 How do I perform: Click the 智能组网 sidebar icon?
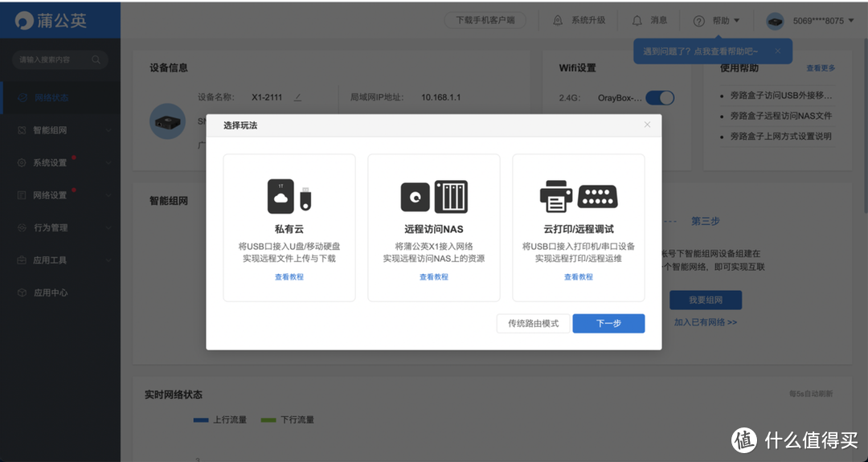click(x=23, y=130)
